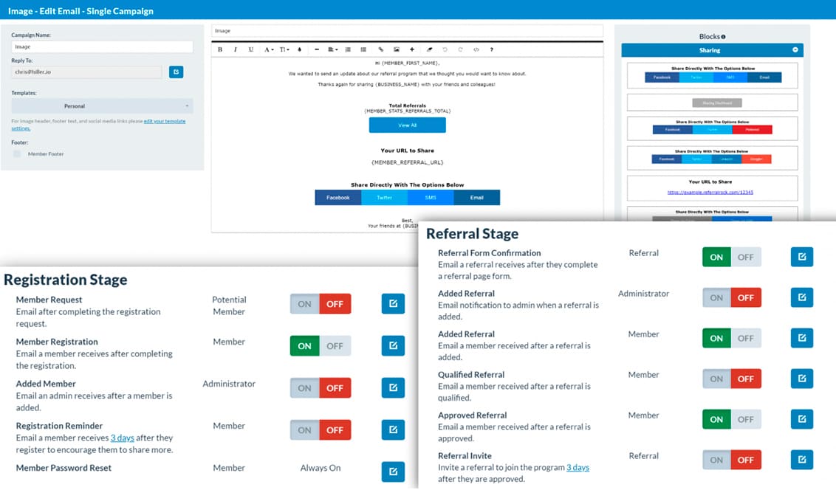Open the Personal templates dropdown
This screenshot has width=836, height=504.
(x=102, y=106)
